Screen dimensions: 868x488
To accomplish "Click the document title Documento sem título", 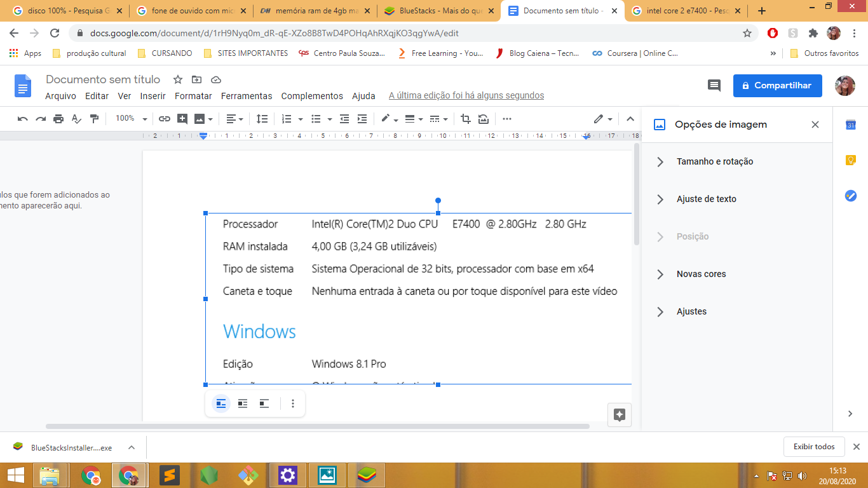I will [x=103, y=79].
